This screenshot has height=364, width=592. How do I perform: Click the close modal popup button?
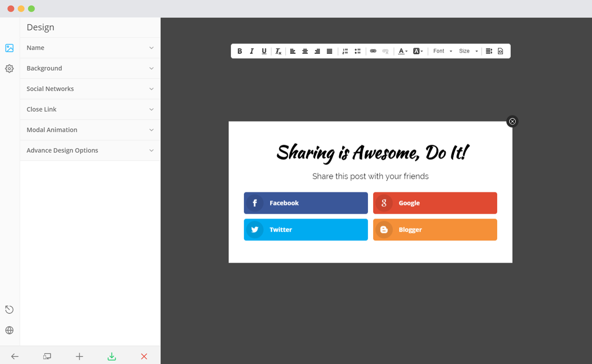513,121
